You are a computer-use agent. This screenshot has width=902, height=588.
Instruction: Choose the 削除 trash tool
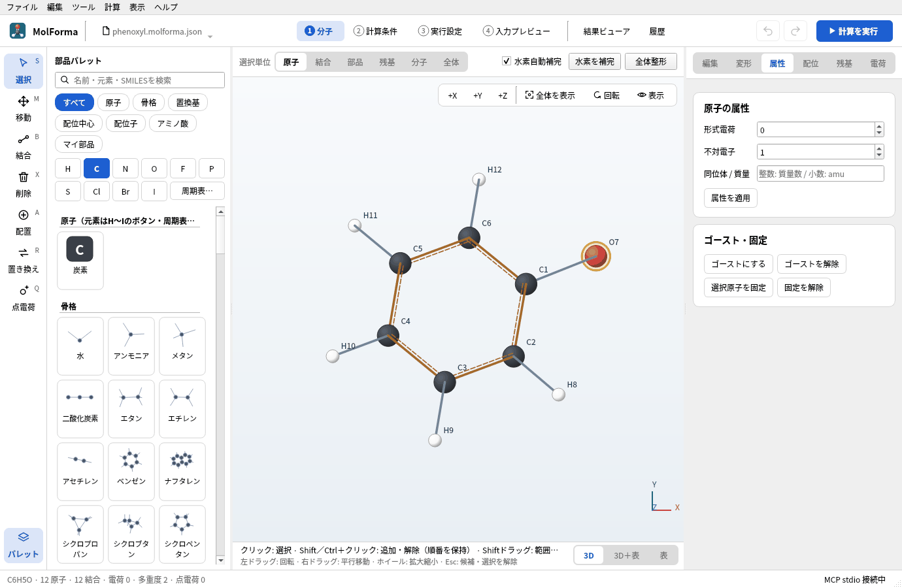point(24,184)
